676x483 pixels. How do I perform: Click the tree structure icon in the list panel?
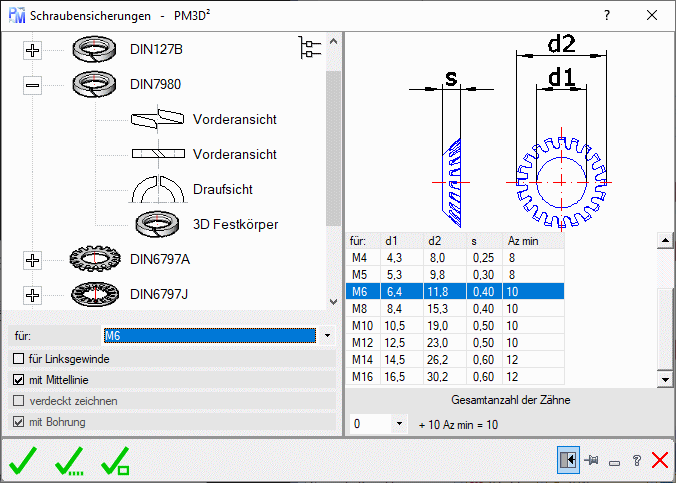tap(311, 47)
